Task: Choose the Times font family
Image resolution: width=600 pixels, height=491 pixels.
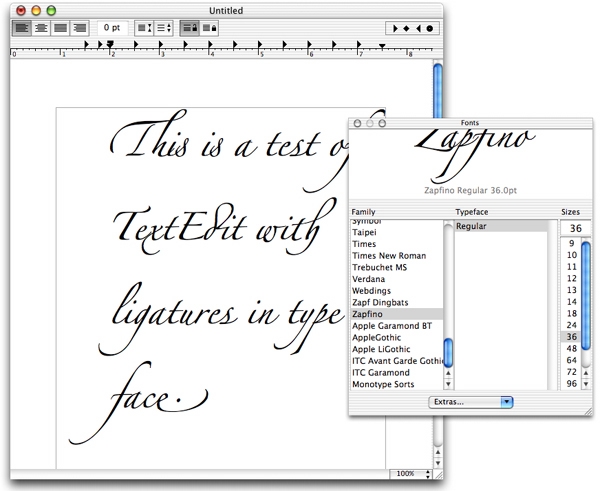Action: [397, 244]
